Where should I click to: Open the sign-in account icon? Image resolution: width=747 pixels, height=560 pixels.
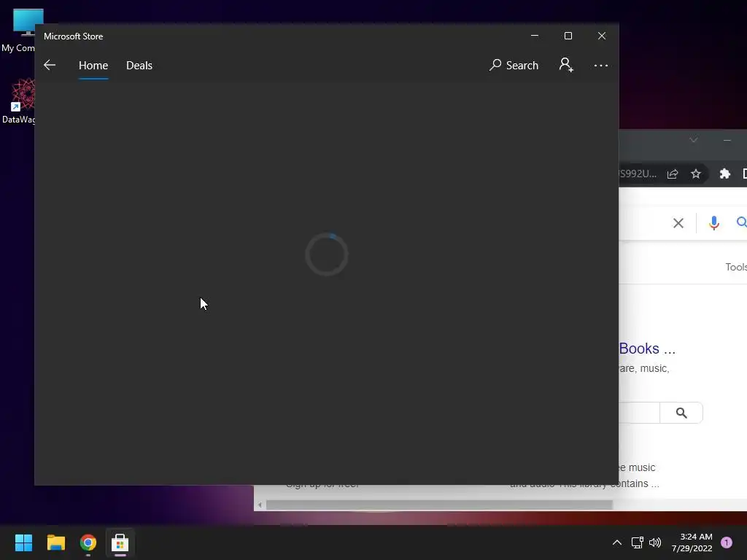[x=566, y=65]
